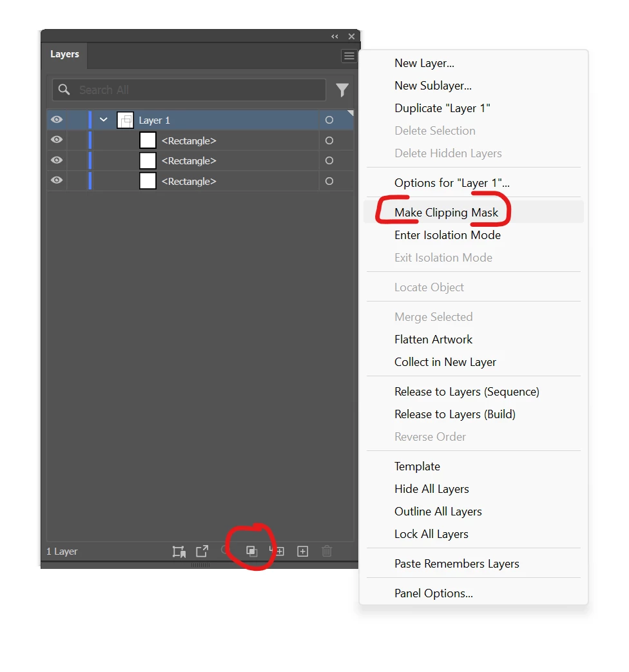629x672 pixels.
Task: Click target circle of middle Rectangle
Action: [x=329, y=160]
